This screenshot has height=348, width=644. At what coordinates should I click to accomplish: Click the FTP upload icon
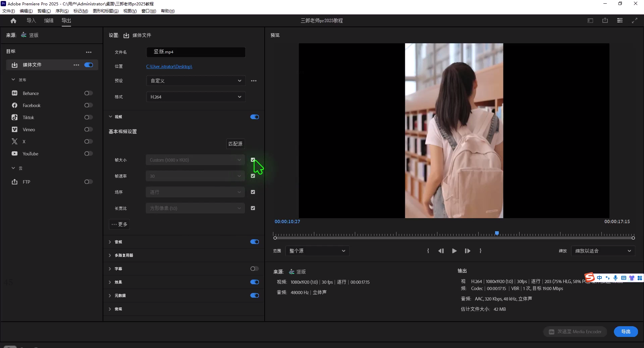pyautogui.click(x=14, y=182)
